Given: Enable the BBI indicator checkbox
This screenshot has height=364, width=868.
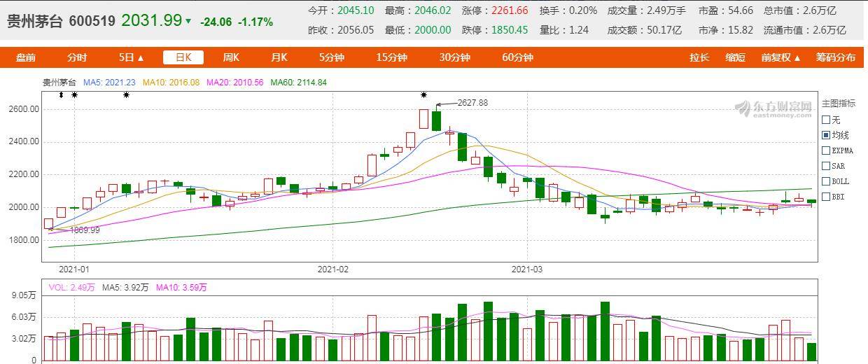Looking at the screenshot, I should tap(826, 197).
